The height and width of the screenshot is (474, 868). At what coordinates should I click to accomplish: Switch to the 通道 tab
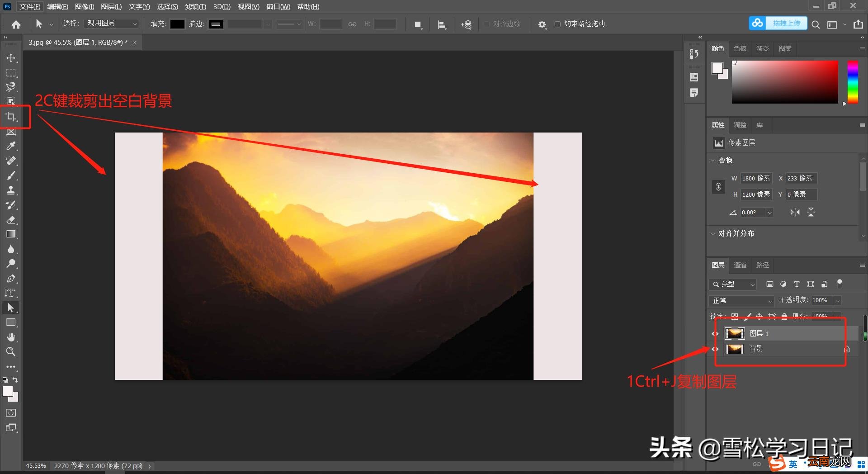740,265
